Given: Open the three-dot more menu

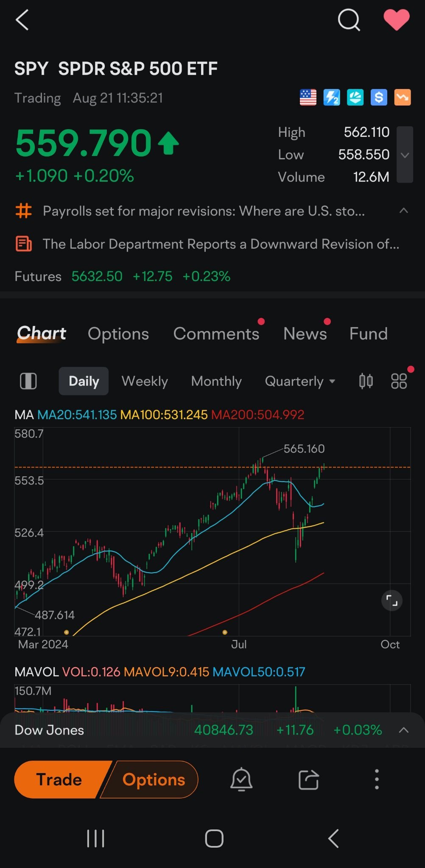Looking at the screenshot, I should tap(377, 779).
